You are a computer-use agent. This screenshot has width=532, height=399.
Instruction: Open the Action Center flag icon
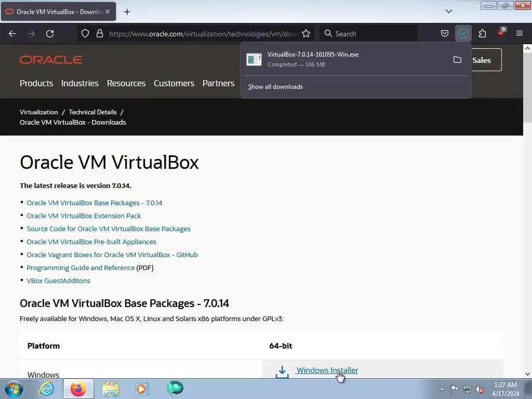tap(454, 389)
